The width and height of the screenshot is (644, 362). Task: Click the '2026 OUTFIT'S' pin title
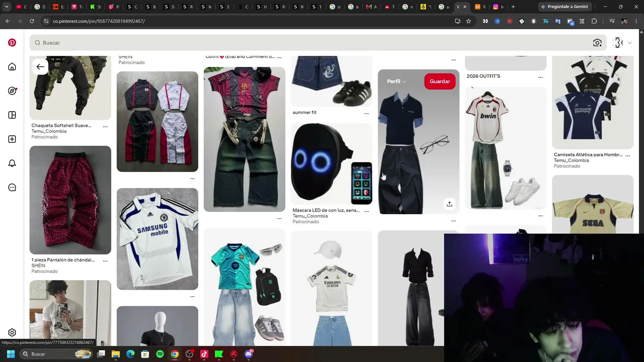click(x=484, y=76)
